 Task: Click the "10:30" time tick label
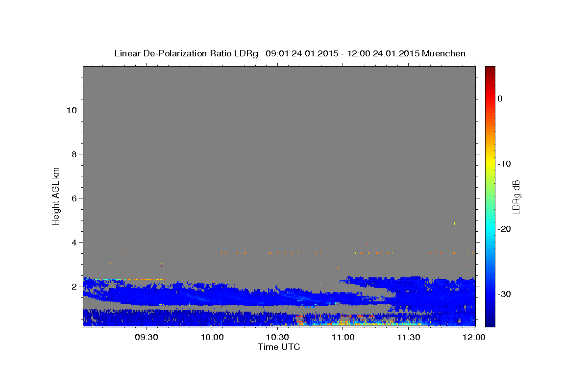coord(277,338)
